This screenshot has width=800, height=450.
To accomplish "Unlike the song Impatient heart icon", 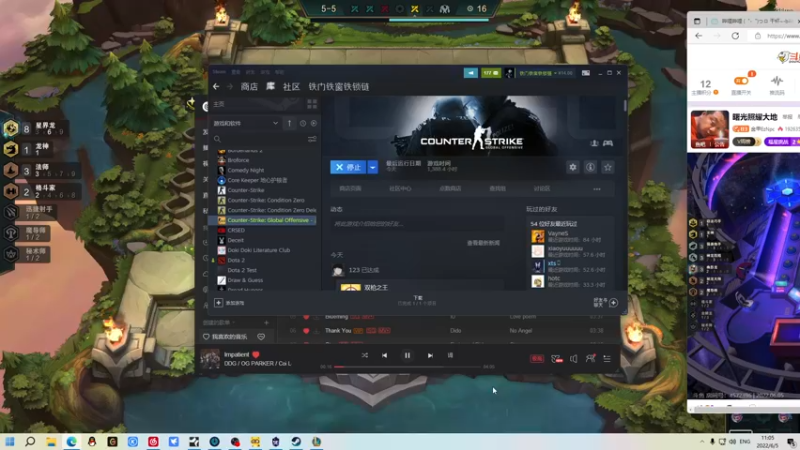I will [256, 355].
